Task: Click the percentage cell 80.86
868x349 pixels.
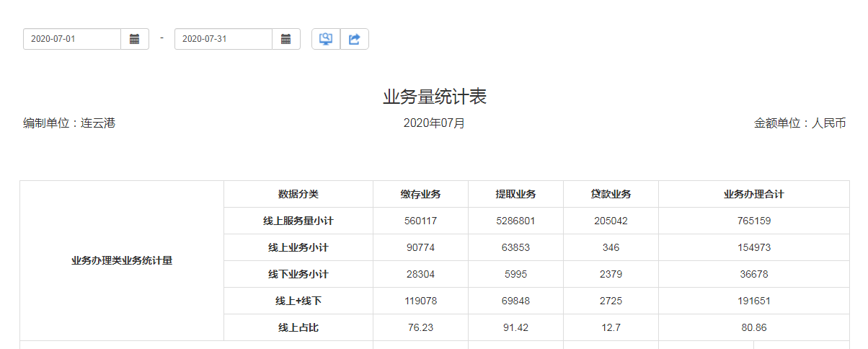Action: (754, 327)
